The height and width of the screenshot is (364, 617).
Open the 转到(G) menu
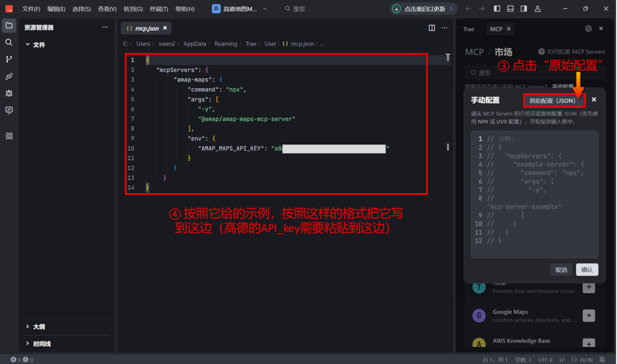pos(133,9)
